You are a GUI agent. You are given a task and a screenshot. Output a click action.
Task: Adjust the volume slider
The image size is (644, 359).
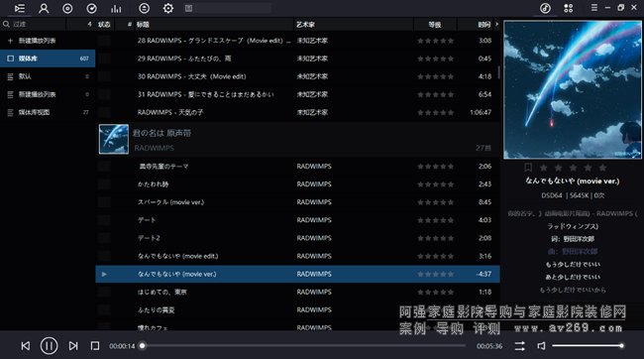click(588, 346)
